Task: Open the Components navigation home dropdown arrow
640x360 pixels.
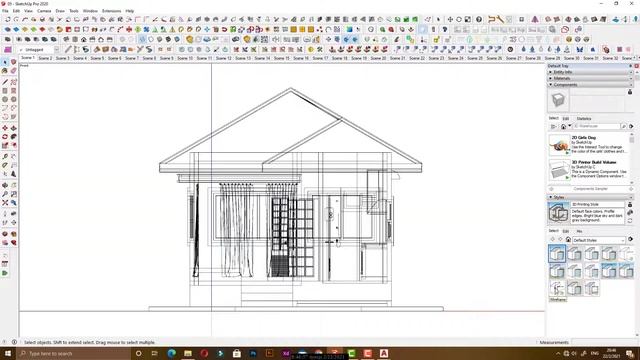Action: click(x=570, y=126)
